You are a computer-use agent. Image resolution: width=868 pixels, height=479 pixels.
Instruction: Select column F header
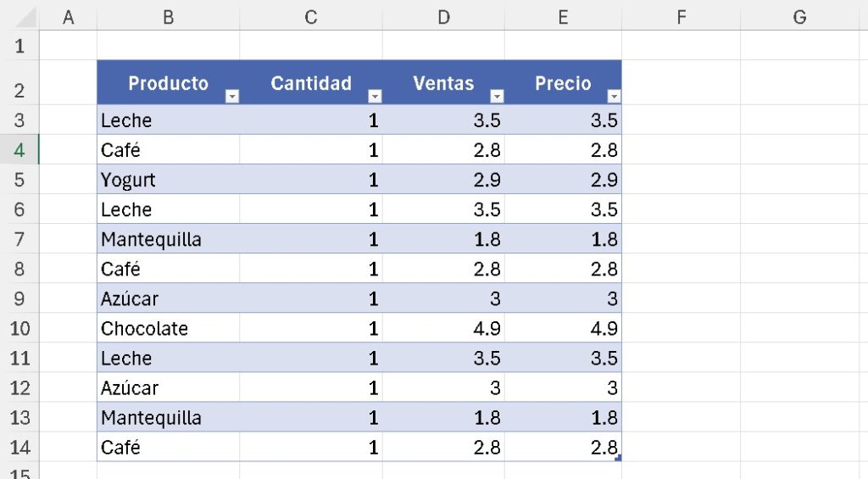pyautogui.click(x=681, y=17)
